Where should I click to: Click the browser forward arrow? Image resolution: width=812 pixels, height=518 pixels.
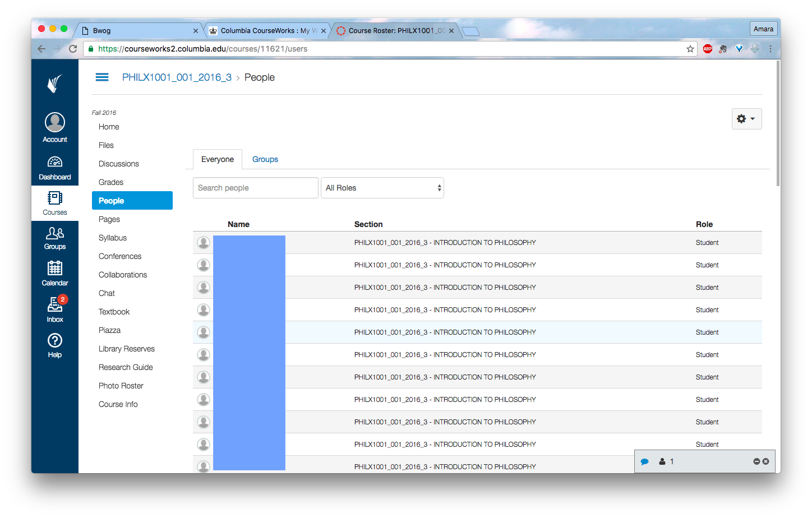(x=57, y=49)
